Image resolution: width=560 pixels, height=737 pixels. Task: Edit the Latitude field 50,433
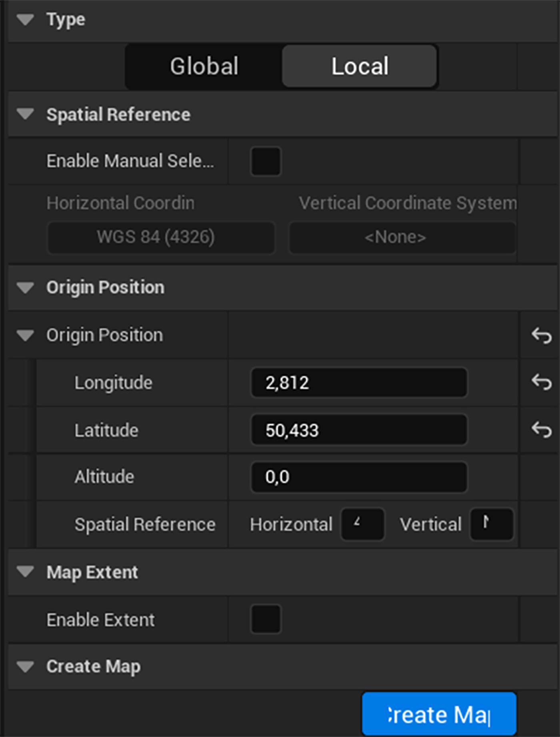[x=359, y=430]
